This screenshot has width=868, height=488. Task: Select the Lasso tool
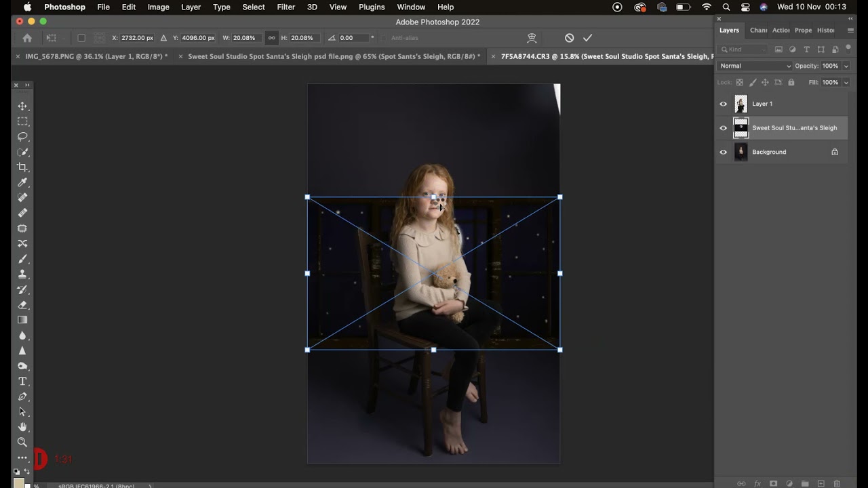click(x=22, y=137)
